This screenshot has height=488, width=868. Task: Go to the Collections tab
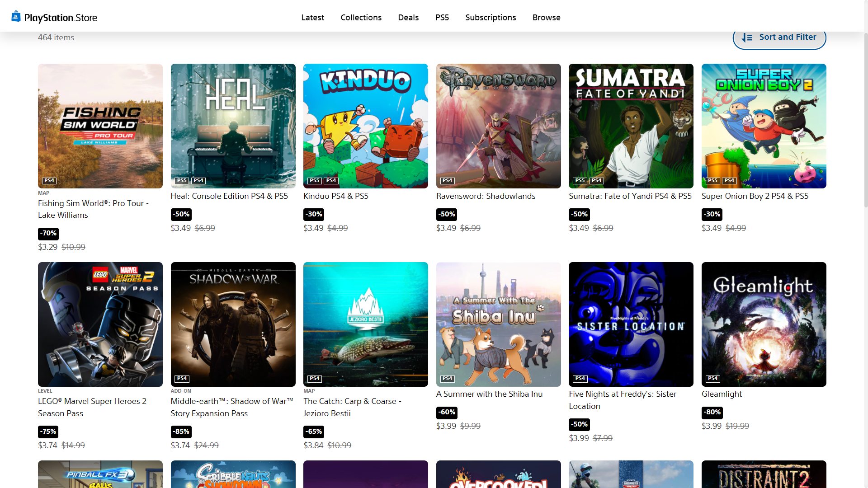(361, 18)
